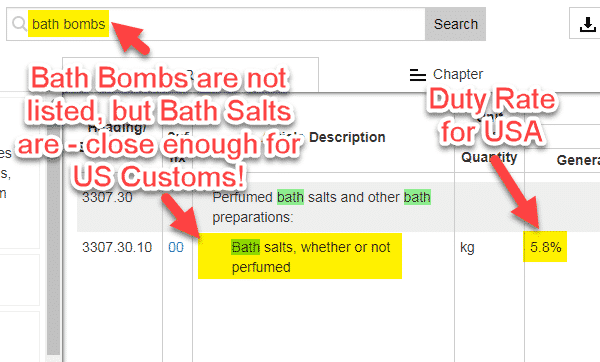Click the 5.8% general duty rate

(546, 247)
